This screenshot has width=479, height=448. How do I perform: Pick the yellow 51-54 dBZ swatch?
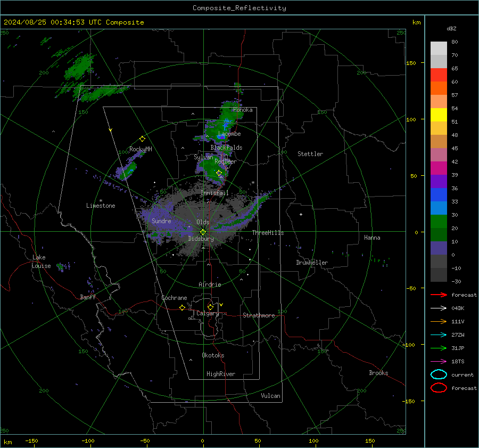tap(439, 115)
